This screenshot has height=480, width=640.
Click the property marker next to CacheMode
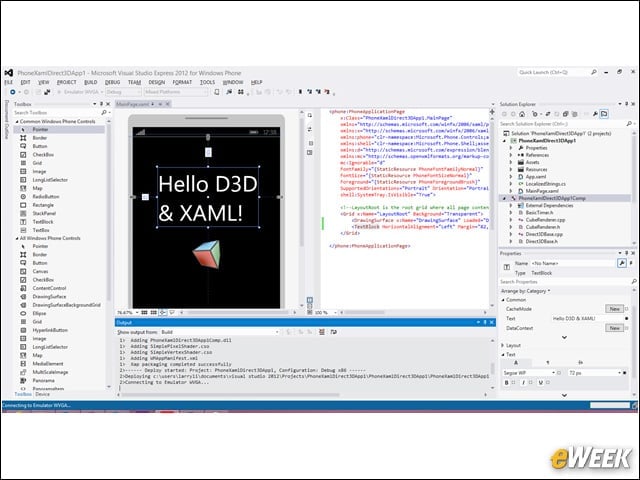tap(627, 309)
